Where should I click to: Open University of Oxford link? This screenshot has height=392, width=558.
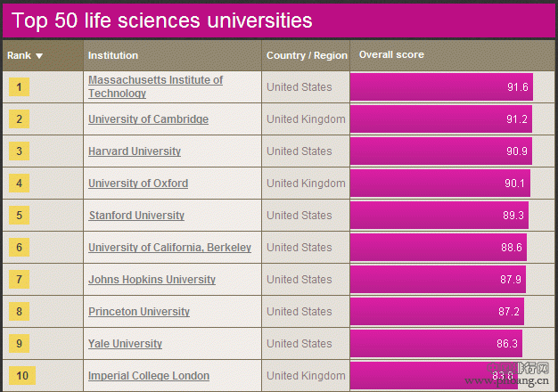(138, 184)
